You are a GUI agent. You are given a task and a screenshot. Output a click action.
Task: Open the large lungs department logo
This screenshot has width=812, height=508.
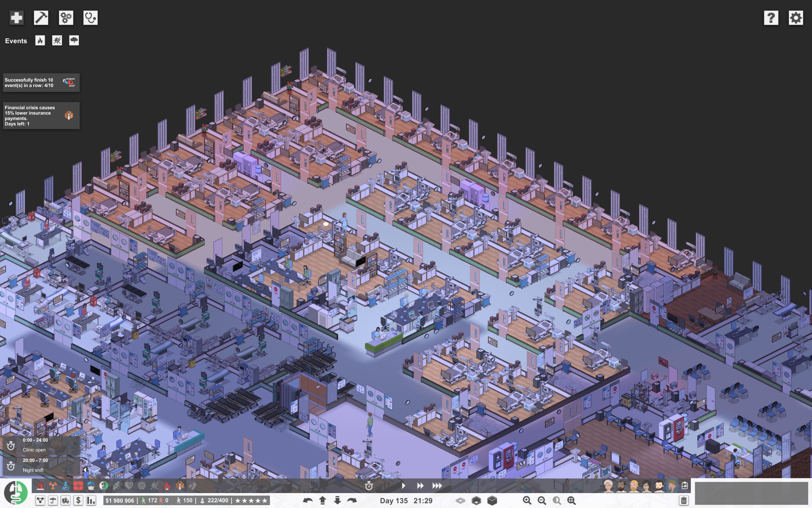[16, 492]
